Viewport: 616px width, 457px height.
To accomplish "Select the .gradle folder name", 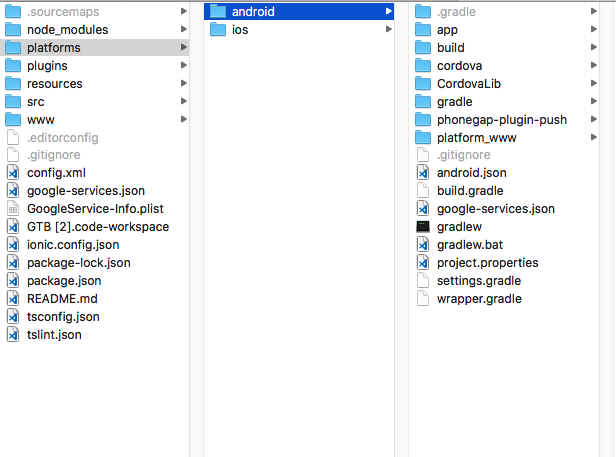I will click(456, 12).
